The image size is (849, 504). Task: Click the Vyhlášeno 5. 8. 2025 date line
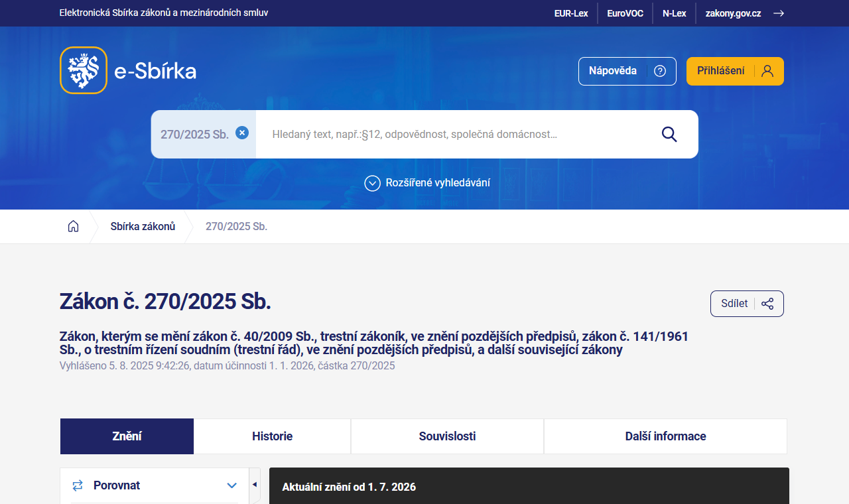(x=227, y=365)
